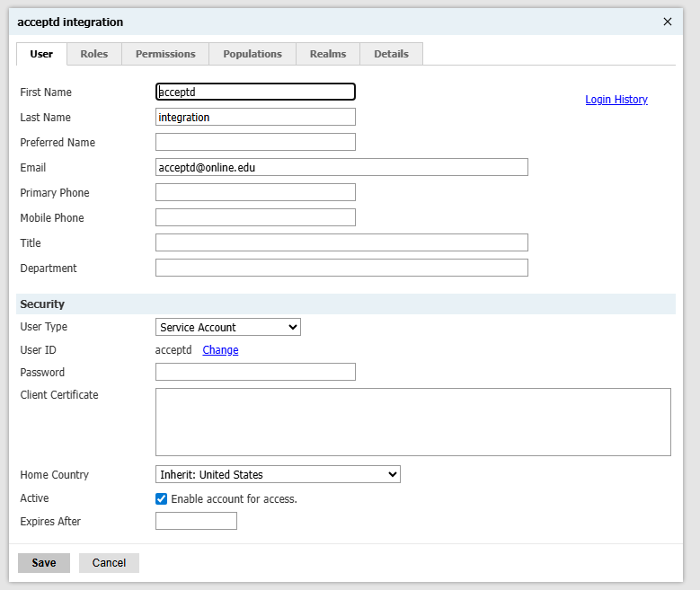Cancel the user edit dialog
Screen dimensions: 700x590
(109, 563)
